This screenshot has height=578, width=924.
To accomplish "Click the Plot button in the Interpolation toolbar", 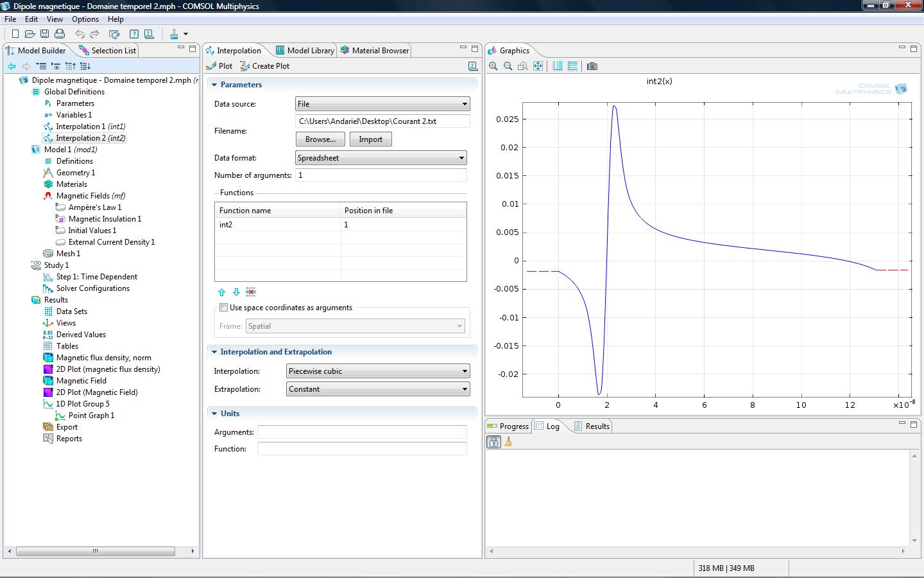I will tap(219, 66).
